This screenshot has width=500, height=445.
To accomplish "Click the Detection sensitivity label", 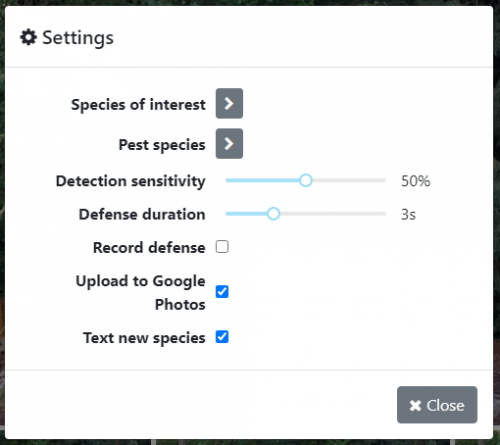I will [131, 181].
